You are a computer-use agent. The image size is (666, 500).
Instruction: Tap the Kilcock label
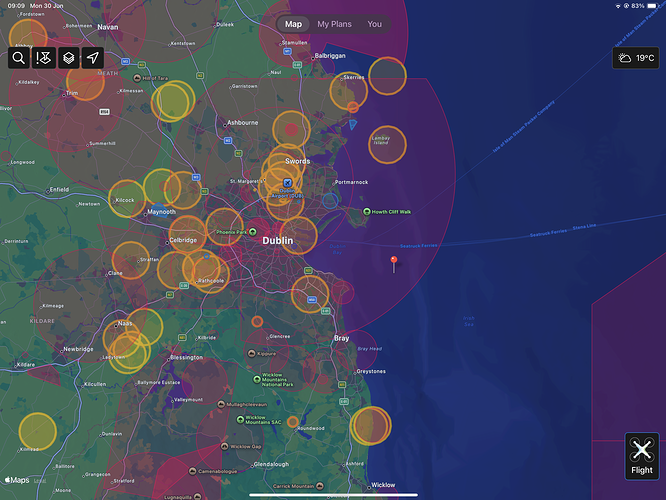[125, 200]
